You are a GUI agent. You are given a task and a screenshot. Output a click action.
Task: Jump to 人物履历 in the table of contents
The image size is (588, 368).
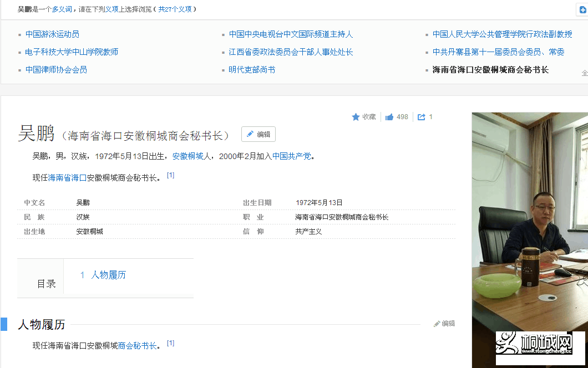pos(108,275)
